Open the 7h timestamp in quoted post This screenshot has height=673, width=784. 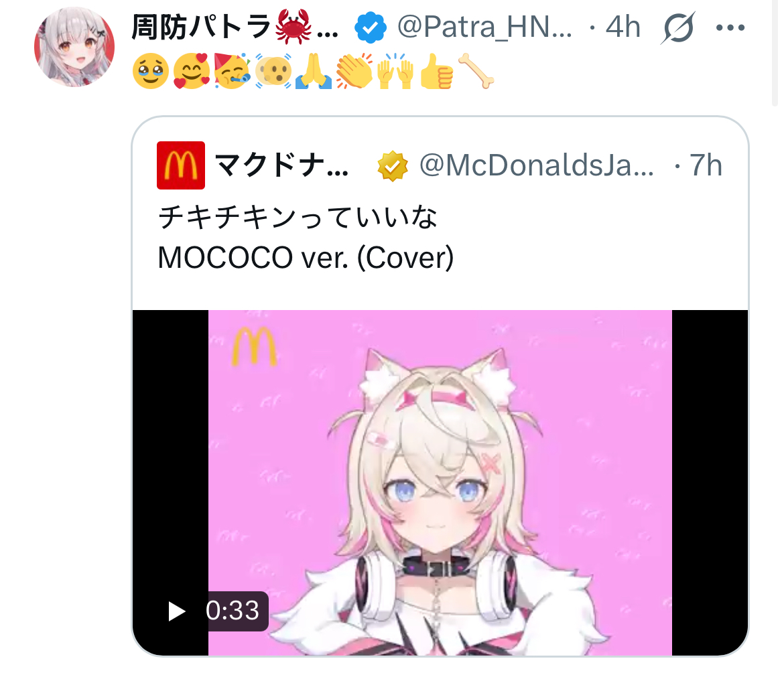(x=706, y=165)
